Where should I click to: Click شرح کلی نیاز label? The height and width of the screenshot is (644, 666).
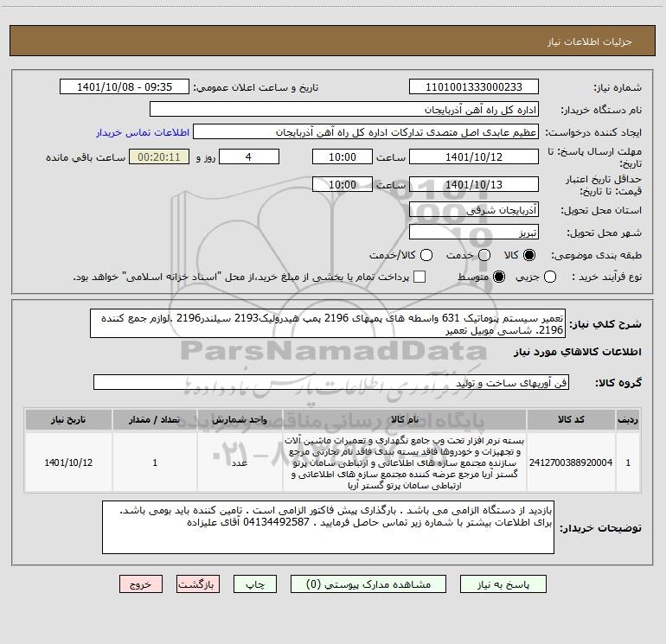tap(605, 324)
